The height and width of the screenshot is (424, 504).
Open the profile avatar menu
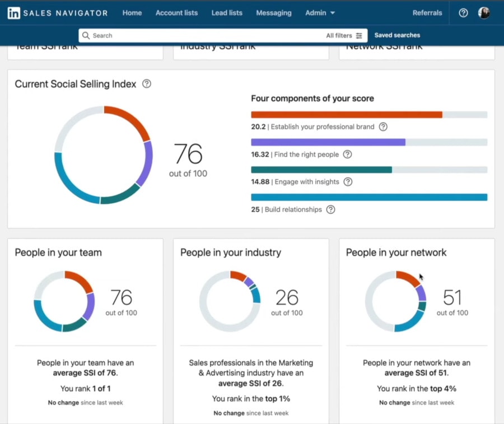tap(484, 13)
